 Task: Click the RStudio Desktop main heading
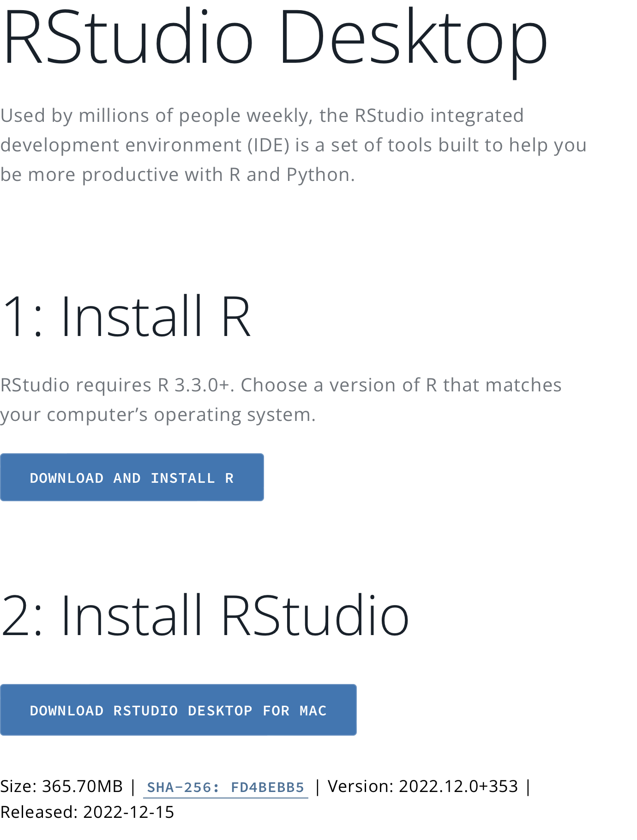click(x=275, y=38)
